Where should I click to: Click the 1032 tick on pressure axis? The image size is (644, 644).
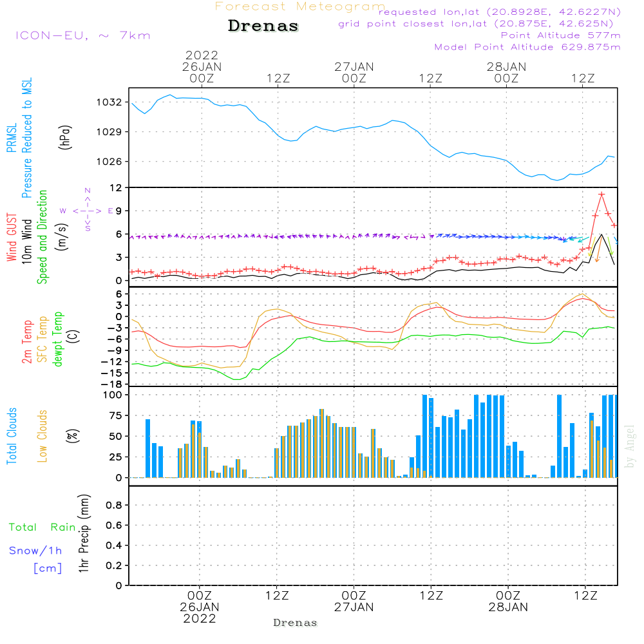click(111, 102)
